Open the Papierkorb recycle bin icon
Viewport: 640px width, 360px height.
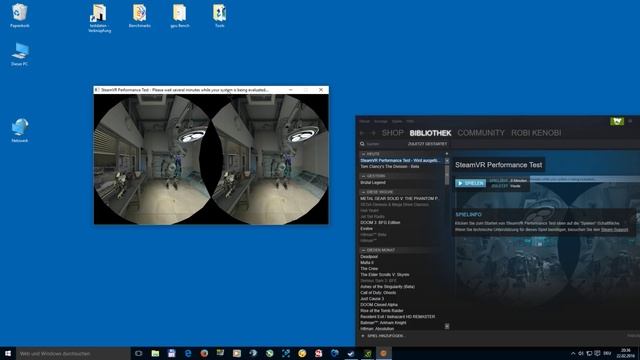point(19,16)
